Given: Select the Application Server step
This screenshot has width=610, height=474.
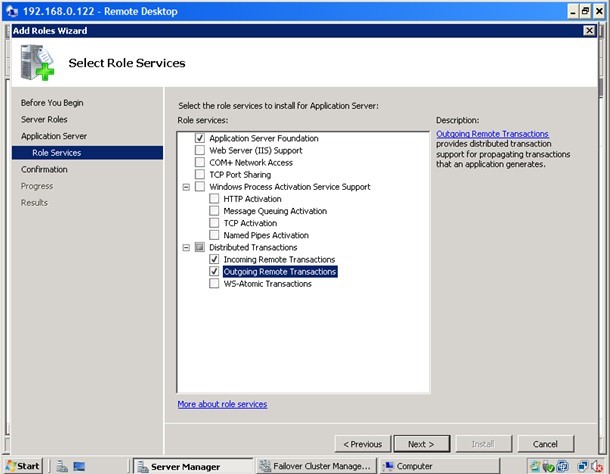Looking at the screenshot, I should 54,136.
